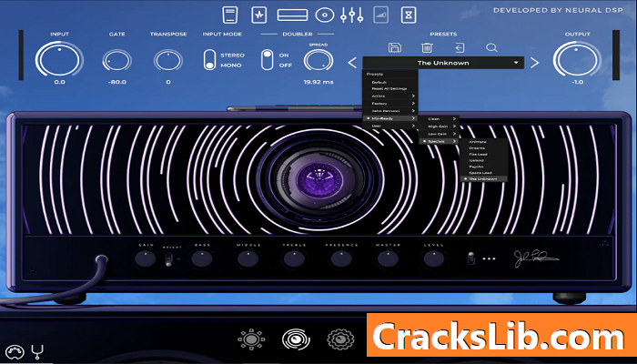The image size is (637, 364).
Task: Expand the Specials presets submenu
Action: (440, 141)
